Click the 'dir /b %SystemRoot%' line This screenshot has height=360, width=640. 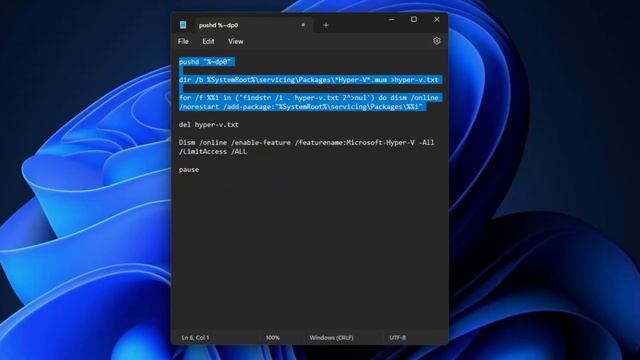pos(309,80)
